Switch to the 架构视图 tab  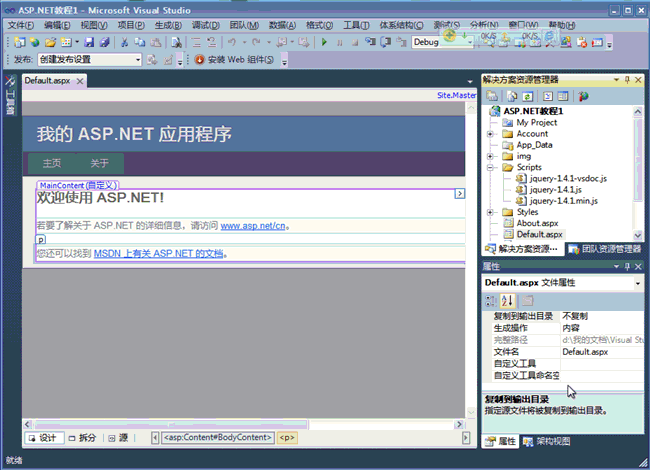pyautogui.click(x=547, y=441)
